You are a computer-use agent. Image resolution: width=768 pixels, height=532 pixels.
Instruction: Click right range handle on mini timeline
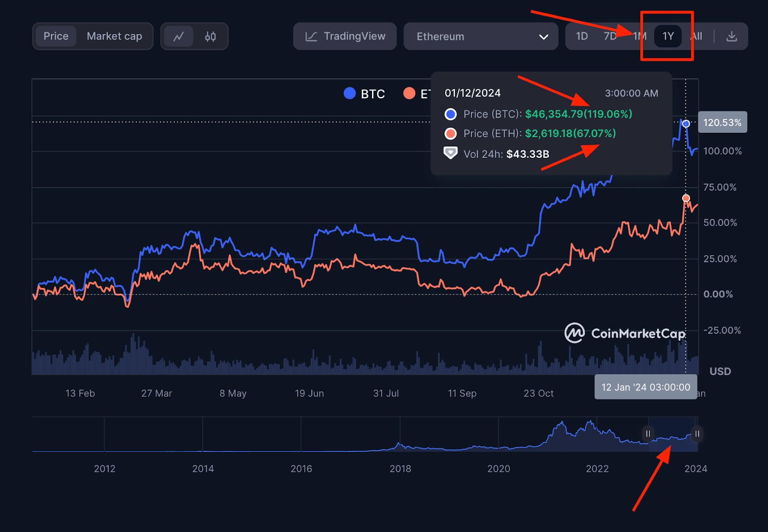(697, 434)
